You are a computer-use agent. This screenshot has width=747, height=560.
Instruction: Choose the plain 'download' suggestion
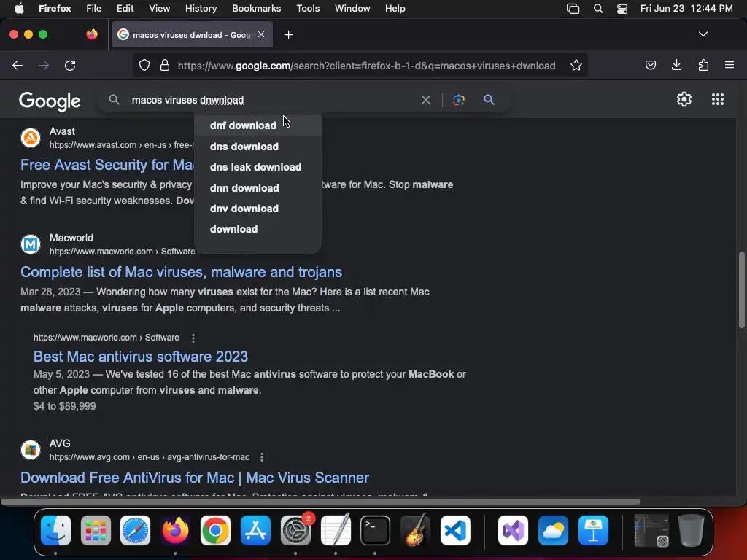[258, 229]
